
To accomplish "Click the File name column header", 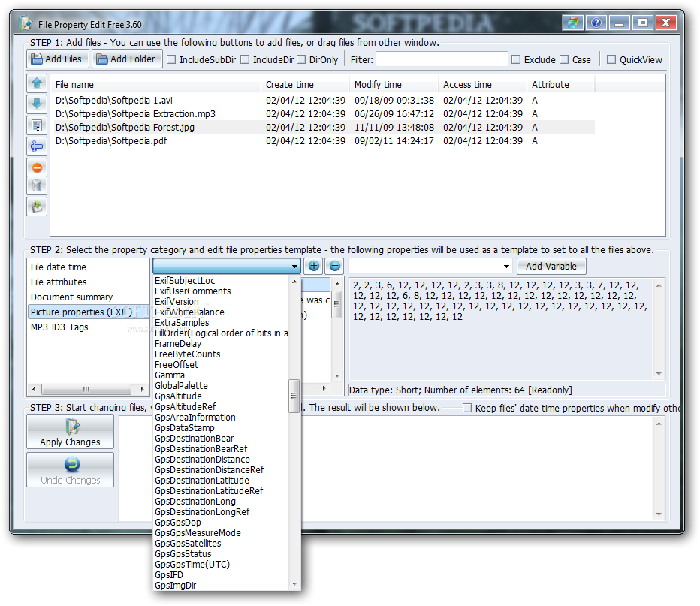I will (155, 84).
